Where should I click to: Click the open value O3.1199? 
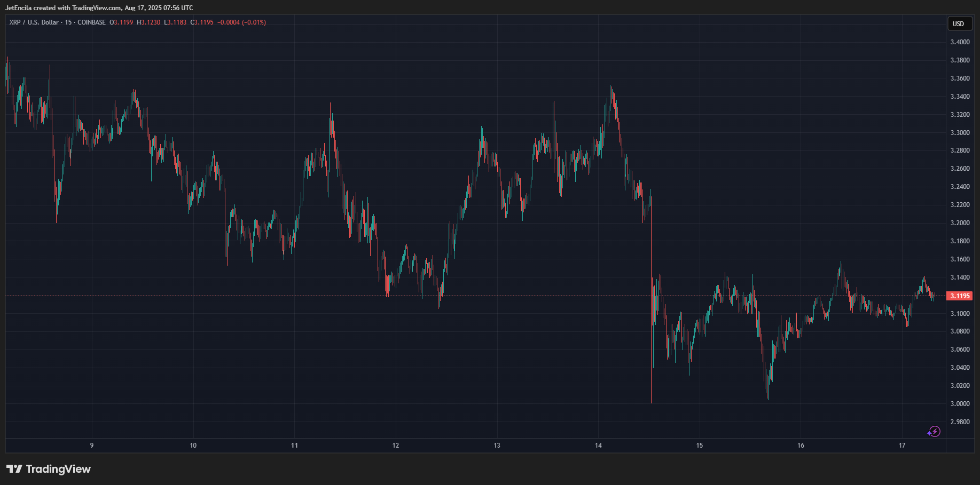pos(121,22)
